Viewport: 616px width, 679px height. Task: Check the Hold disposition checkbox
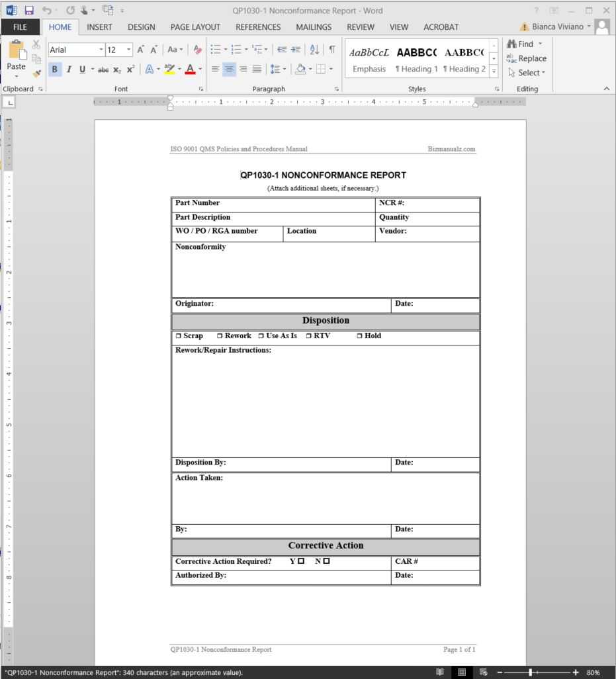(359, 336)
